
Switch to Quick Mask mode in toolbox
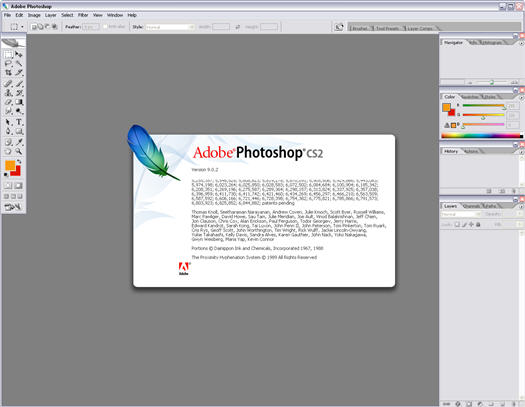(19, 186)
